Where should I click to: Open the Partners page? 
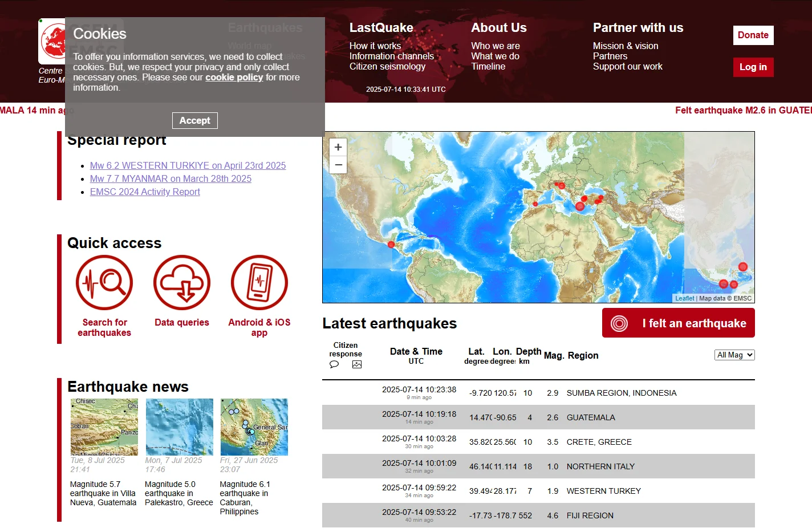(x=610, y=56)
